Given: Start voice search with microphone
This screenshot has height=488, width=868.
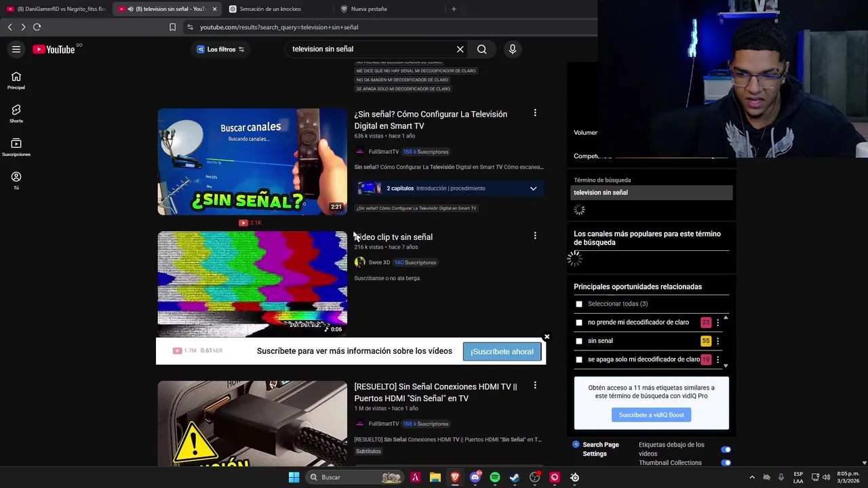Looking at the screenshot, I should [x=512, y=49].
